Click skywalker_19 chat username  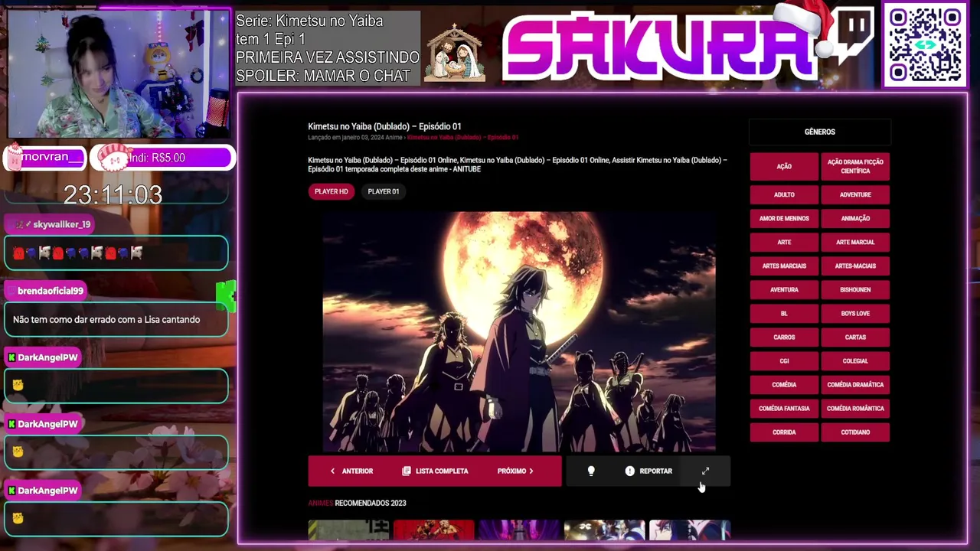[61, 224]
